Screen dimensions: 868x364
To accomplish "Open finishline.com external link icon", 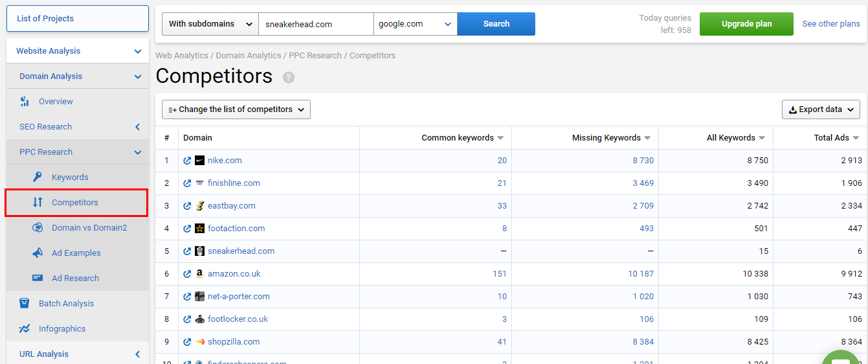I will (x=187, y=183).
